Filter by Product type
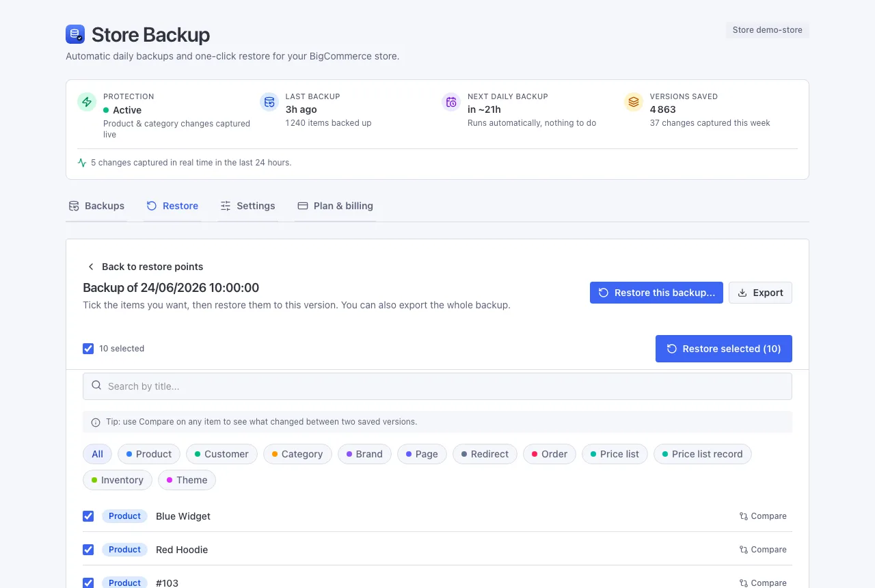The image size is (875, 588). [149, 454]
